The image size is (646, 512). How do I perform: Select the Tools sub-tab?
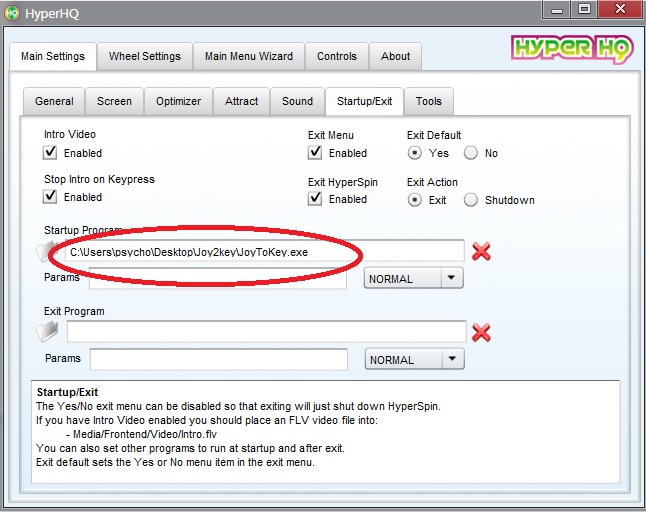pos(428,101)
